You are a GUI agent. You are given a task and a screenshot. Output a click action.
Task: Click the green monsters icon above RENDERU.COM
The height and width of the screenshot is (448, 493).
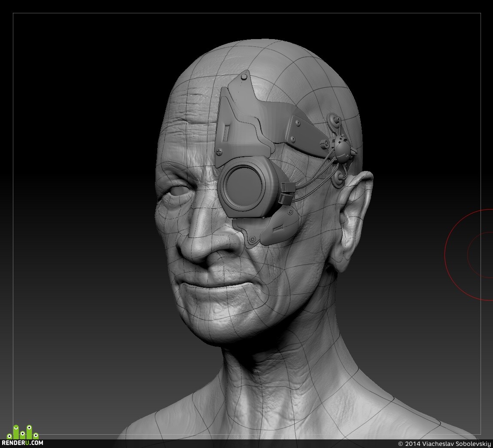click(x=23, y=432)
